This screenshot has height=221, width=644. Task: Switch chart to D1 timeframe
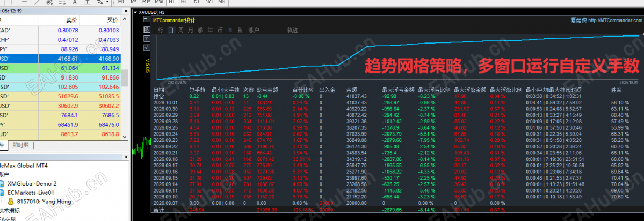point(197,2)
